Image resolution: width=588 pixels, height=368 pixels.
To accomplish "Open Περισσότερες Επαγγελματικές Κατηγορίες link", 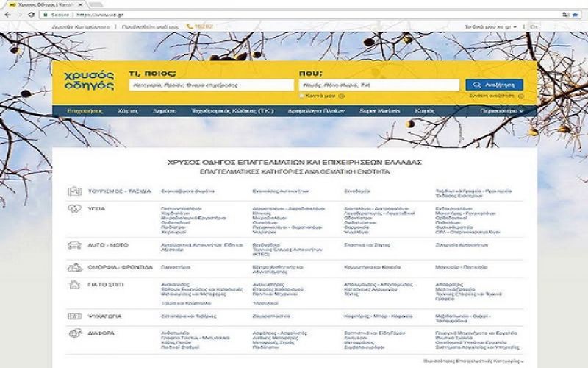I will tap(473, 361).
